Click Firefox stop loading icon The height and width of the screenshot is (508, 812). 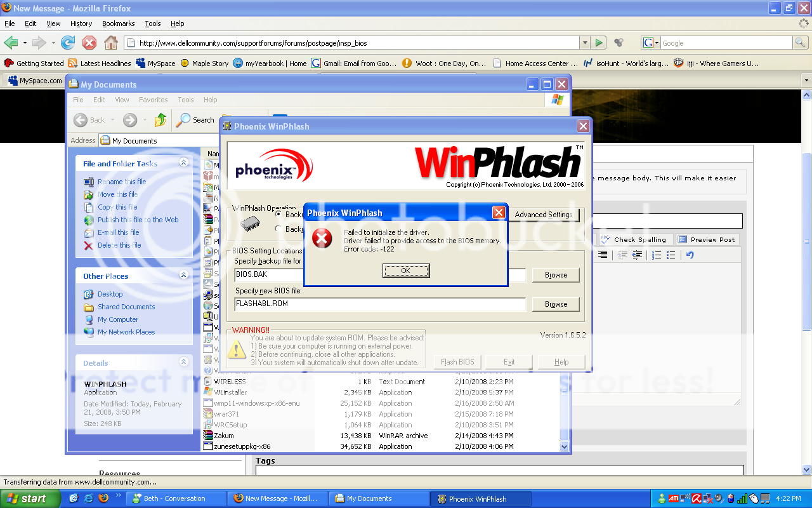(x=89, y=43)
